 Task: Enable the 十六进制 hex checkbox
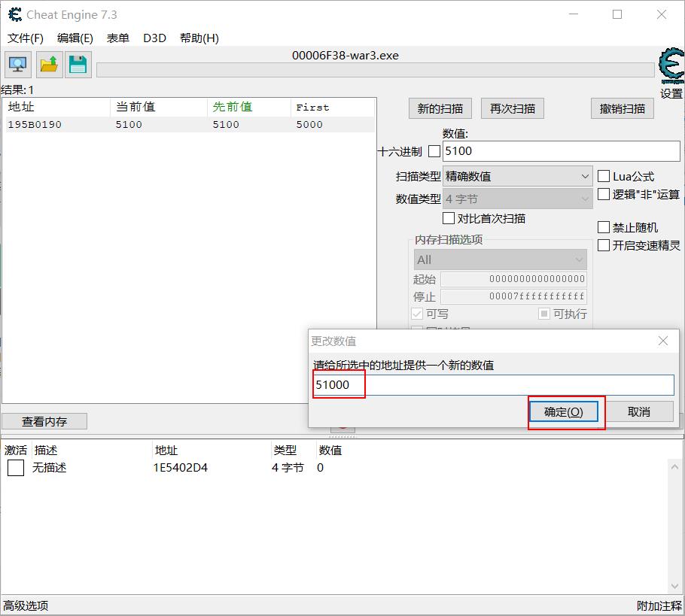point(434,151)
